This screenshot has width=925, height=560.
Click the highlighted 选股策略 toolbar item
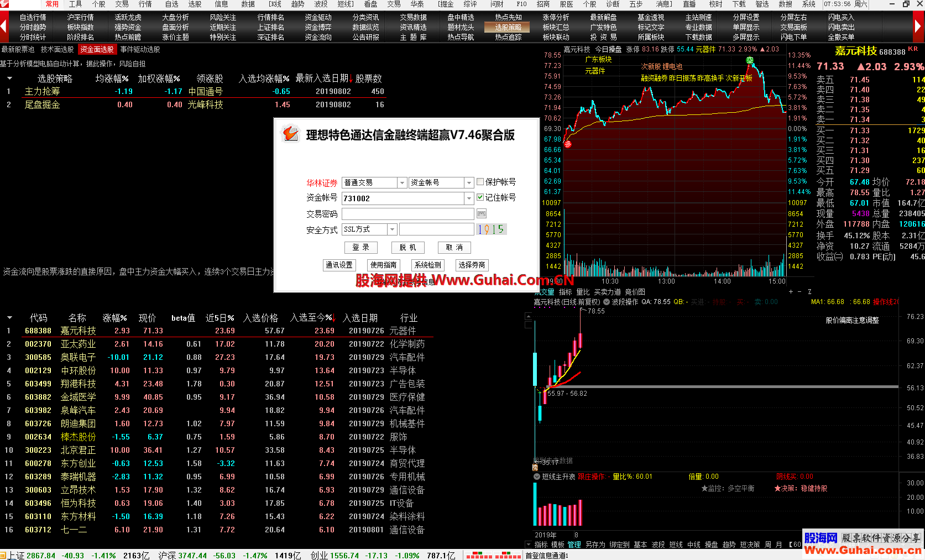508,27
